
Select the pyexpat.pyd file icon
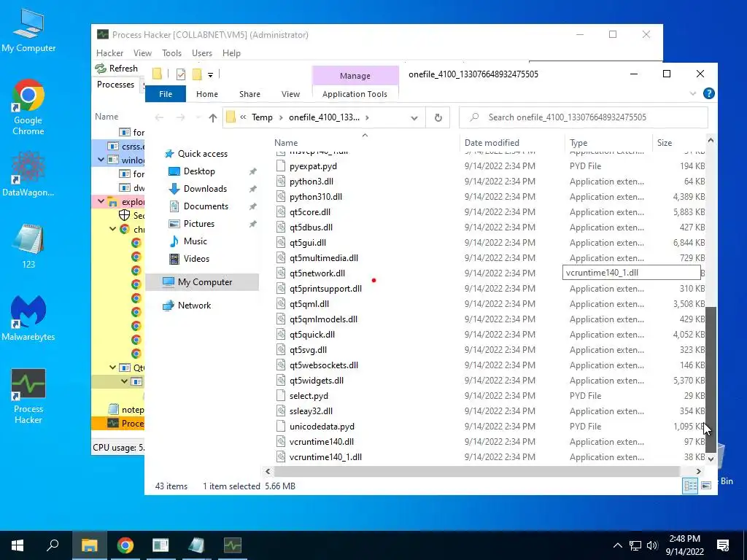tap(282, 166)
